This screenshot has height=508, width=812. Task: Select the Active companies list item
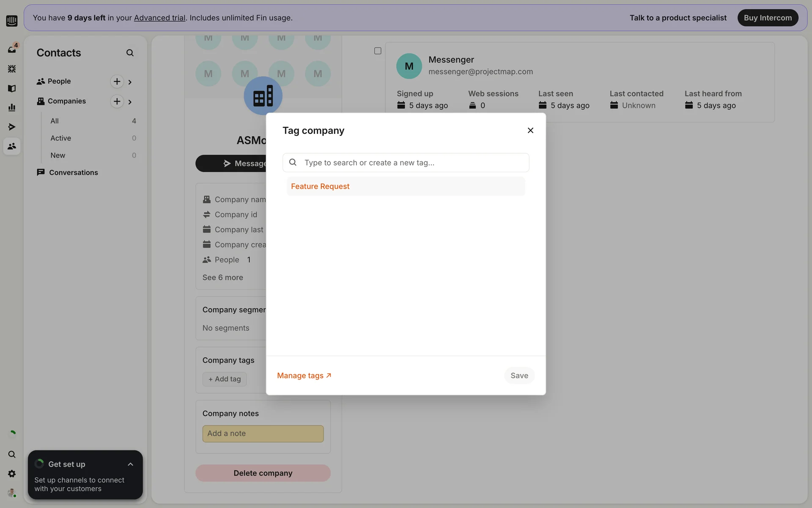pos(61,138)
